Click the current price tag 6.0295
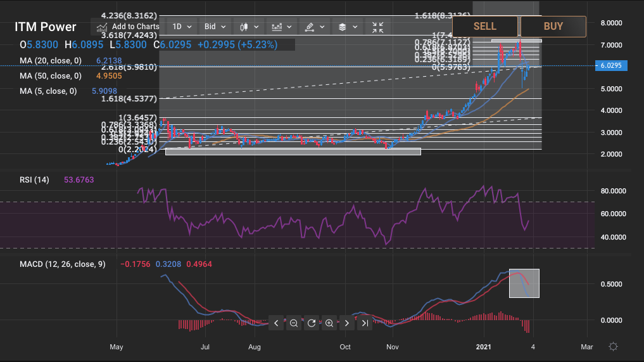Image resolution: width=644 pixels, height=362 pixels. tap(611, 65)
